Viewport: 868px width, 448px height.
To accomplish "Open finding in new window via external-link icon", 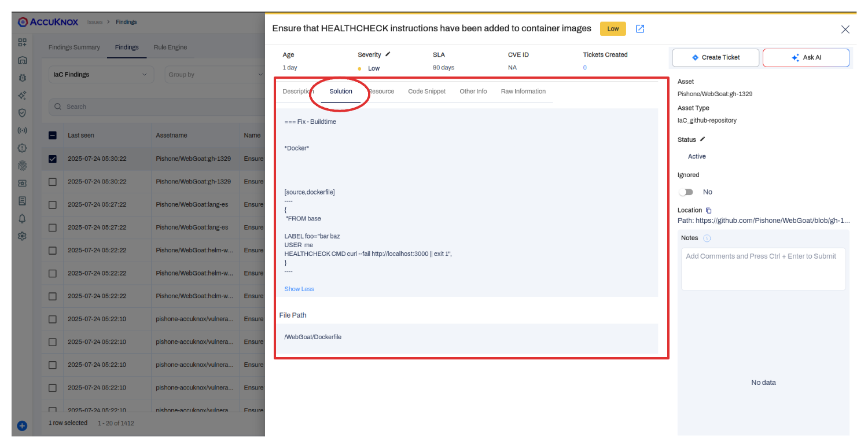I will (x=640, y=28).
